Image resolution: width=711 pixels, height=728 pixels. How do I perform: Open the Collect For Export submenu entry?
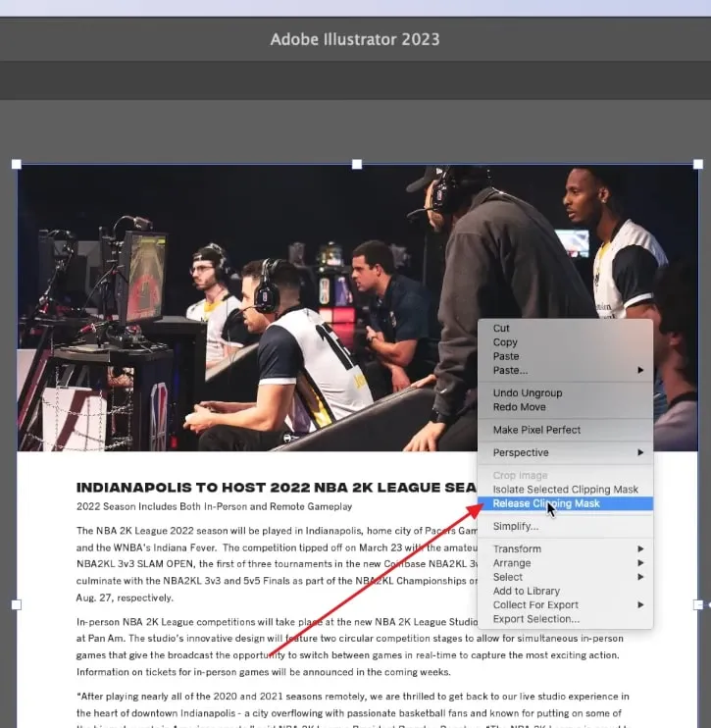565,605
